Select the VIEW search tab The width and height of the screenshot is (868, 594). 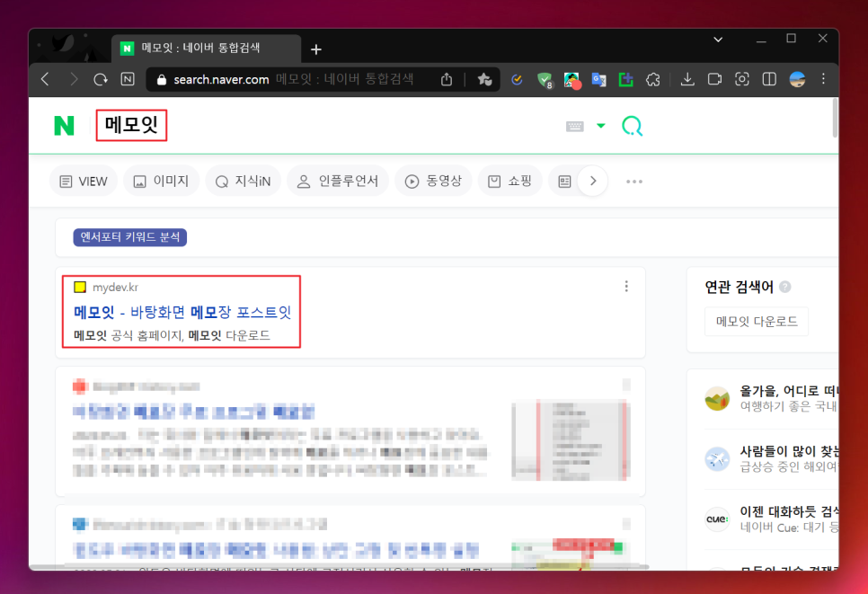[84, 181]
